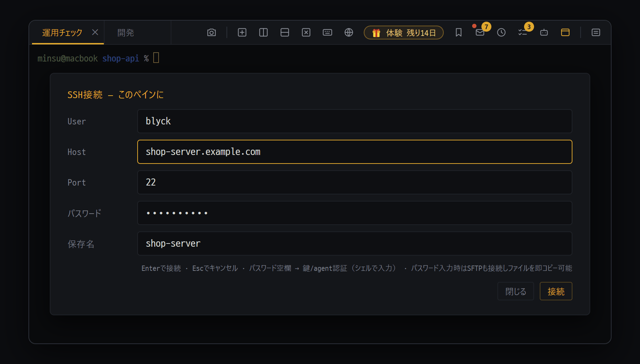
Task: Click the 体験 残り14日 trial badge
Action: coord(404,33)
